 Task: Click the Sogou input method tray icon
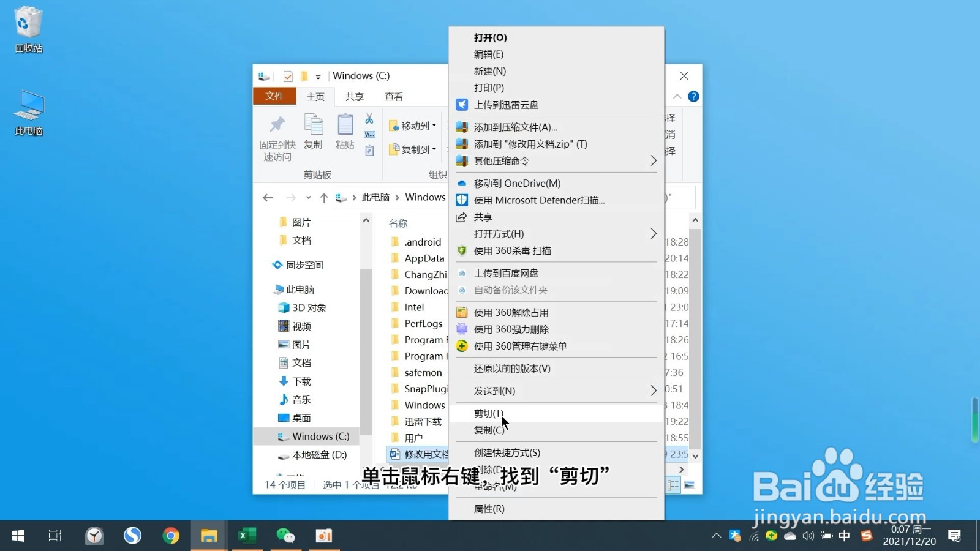(866, 536)
